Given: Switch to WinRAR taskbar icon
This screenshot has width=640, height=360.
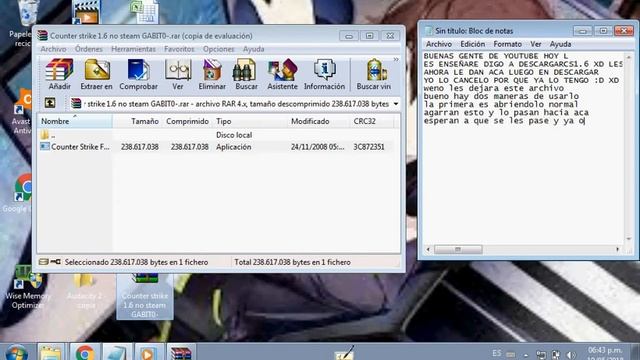Looking at the screenshot, I should pos(181,353).
